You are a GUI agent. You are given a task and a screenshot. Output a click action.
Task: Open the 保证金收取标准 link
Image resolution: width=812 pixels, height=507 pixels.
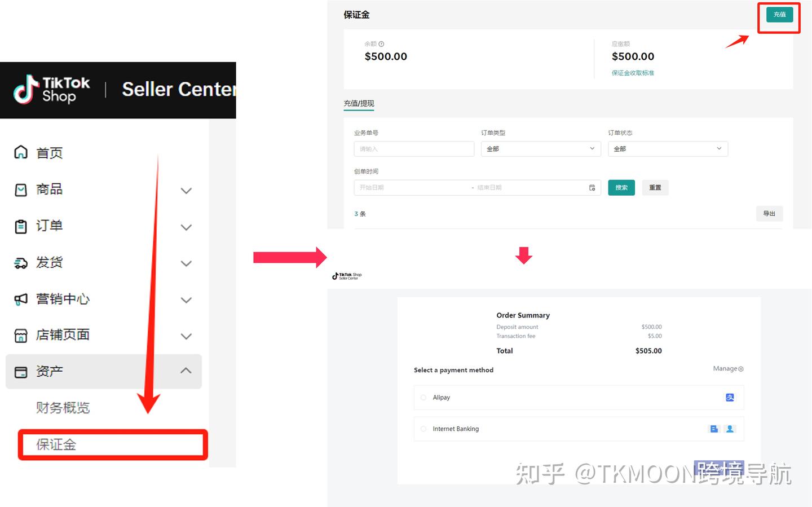pyautogui.click(x=633, y=73)
